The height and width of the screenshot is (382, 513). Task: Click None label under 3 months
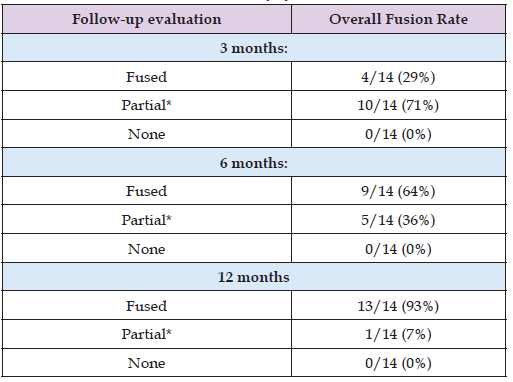pyautogui.click(x=146, y=134)
